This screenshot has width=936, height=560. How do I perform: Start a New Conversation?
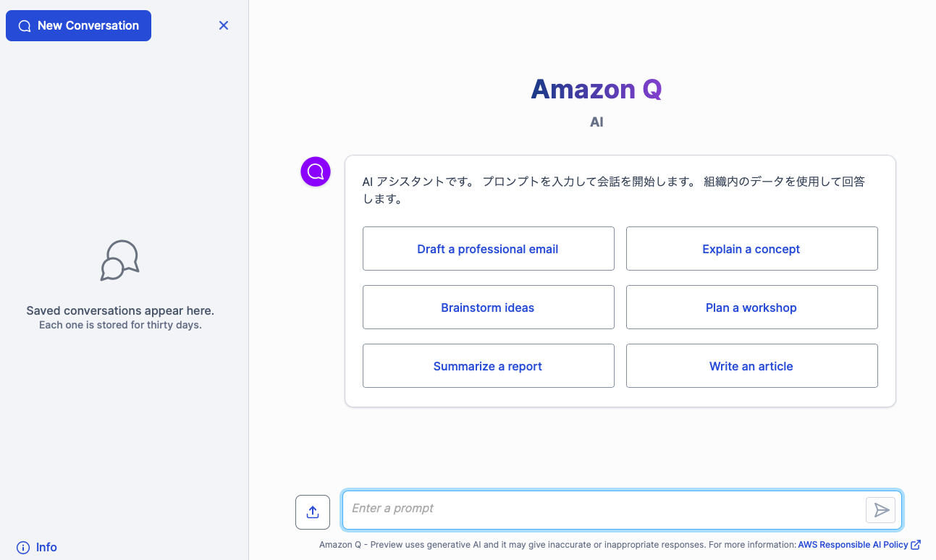click(x=78, y=25)
